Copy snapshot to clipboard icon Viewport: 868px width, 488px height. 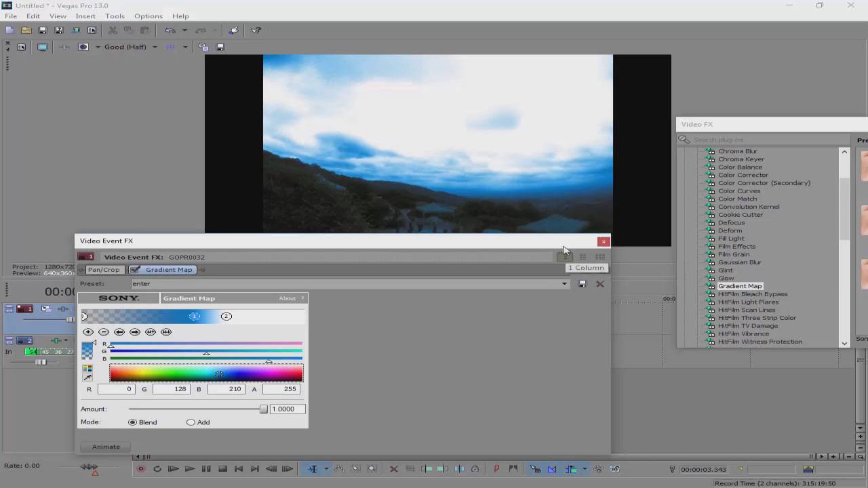(x=203, y=47)
